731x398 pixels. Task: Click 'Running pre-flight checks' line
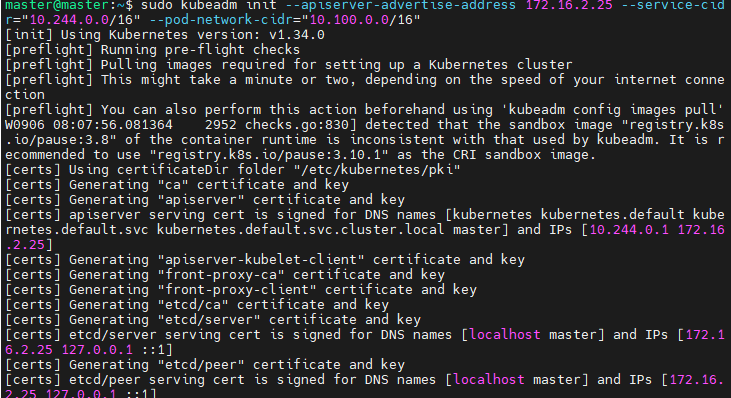pos(200,50)
